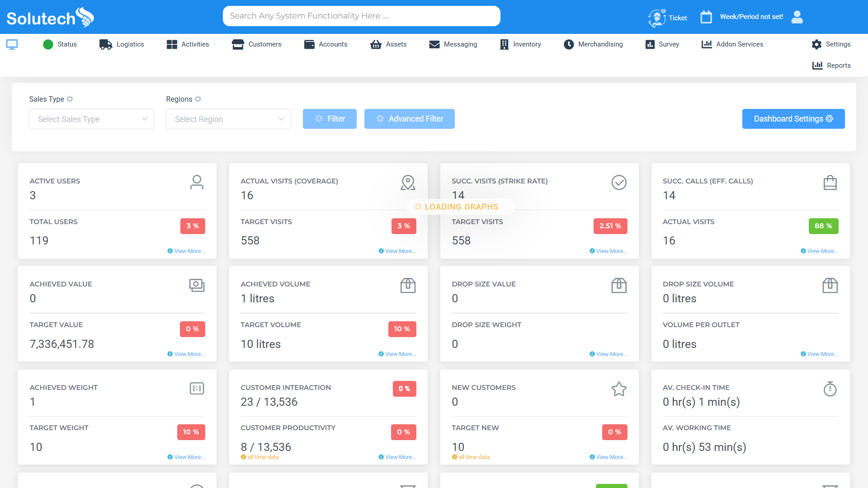Image resolution: width=868 pixels, height=488 pixels.
Task: Open the Settings menu
Action: pyautogui.click(x=831, y=44)
